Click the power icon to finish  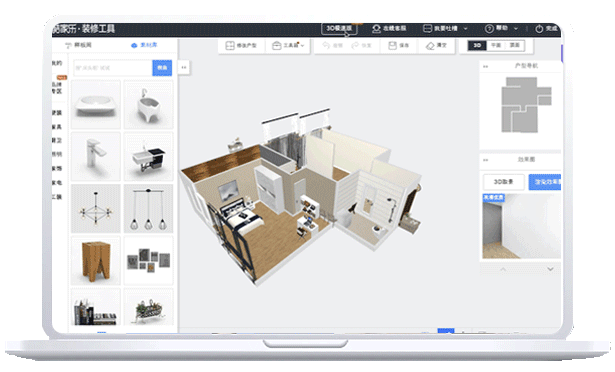point(539,29)
